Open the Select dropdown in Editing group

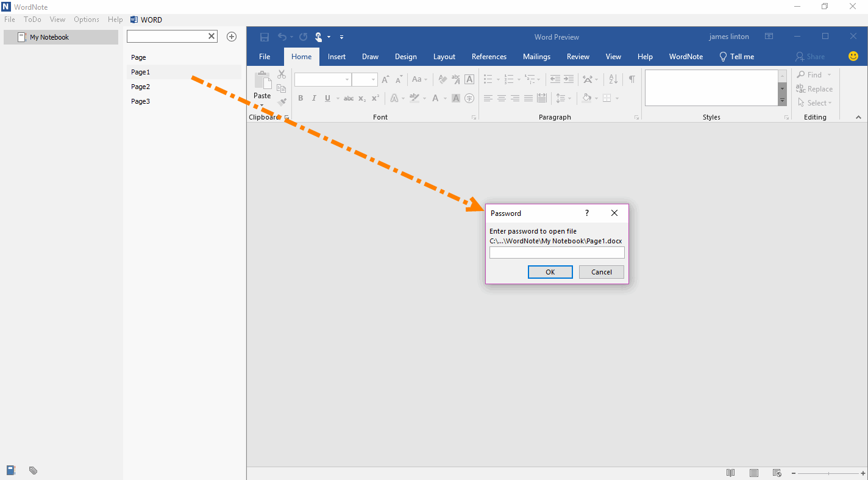[814, 103]
